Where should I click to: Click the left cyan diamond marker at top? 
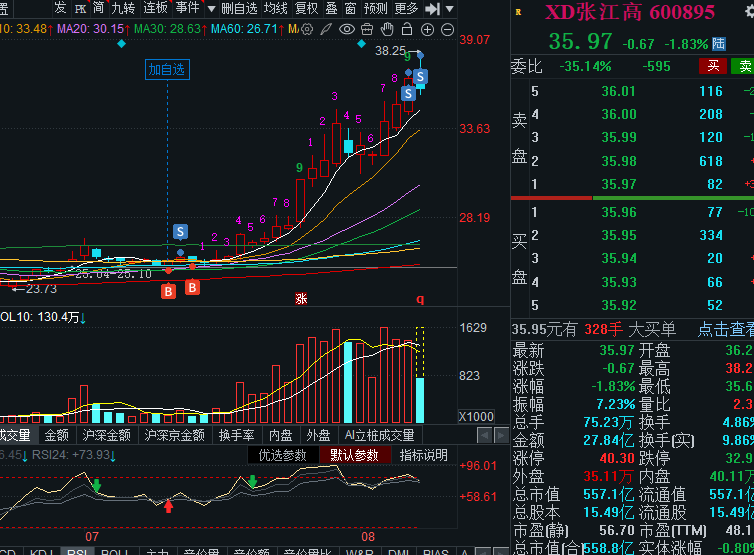[122, 44]
